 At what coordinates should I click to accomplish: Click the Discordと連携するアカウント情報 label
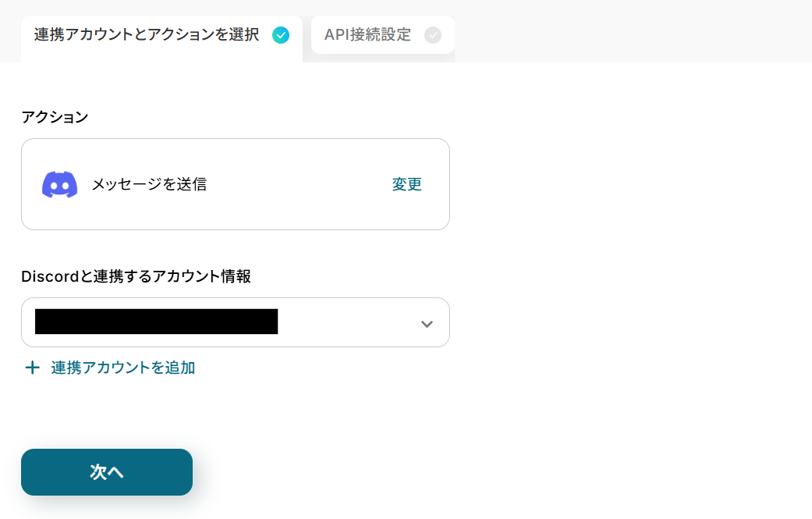[x=137, y=276]
